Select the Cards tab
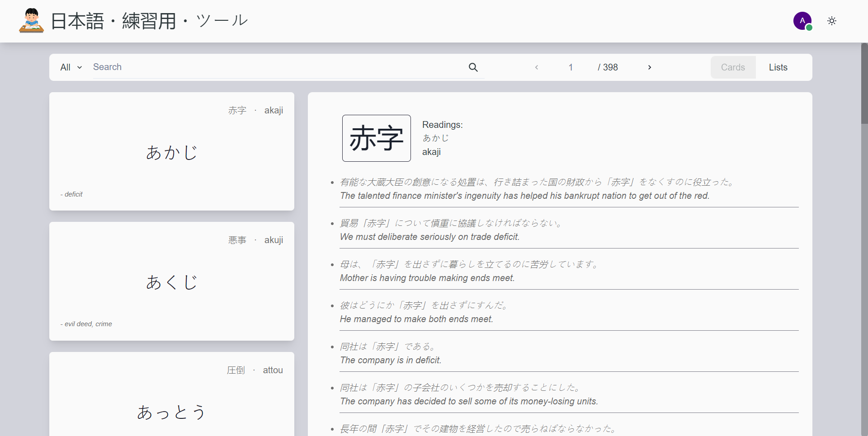 pos(733,67)
